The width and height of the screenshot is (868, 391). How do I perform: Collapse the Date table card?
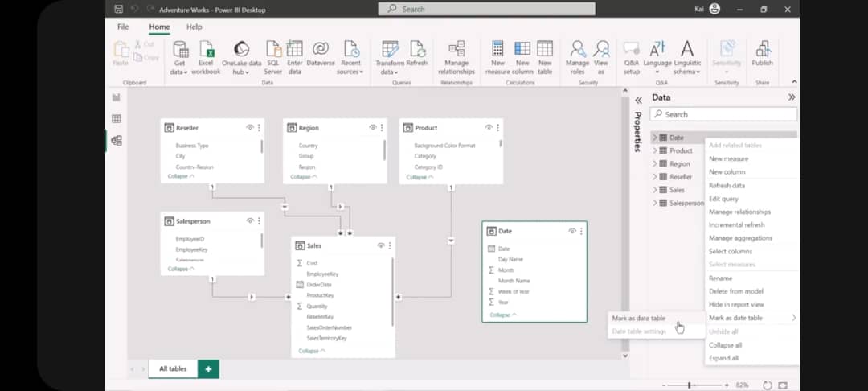[503, 315]
